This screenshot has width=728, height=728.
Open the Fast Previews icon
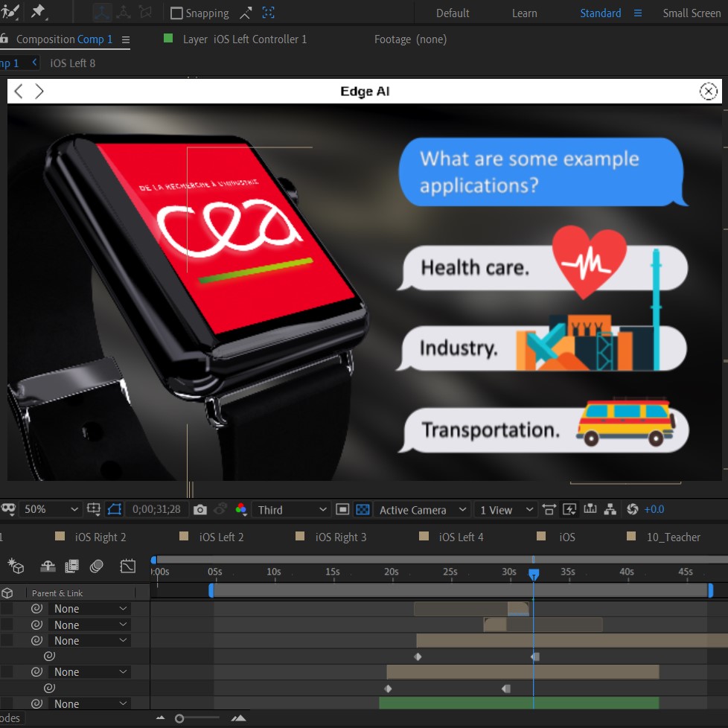click(x=569, y=509)
